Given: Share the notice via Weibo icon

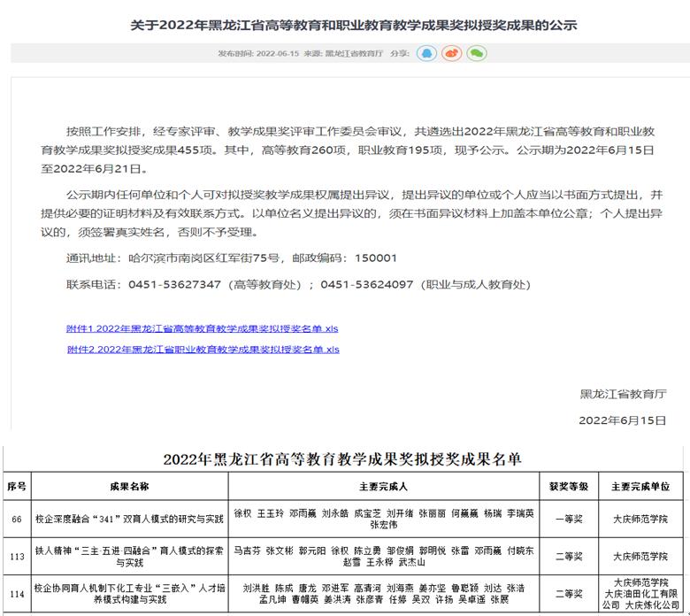Looking at the screenshot, I should point(451,53).
